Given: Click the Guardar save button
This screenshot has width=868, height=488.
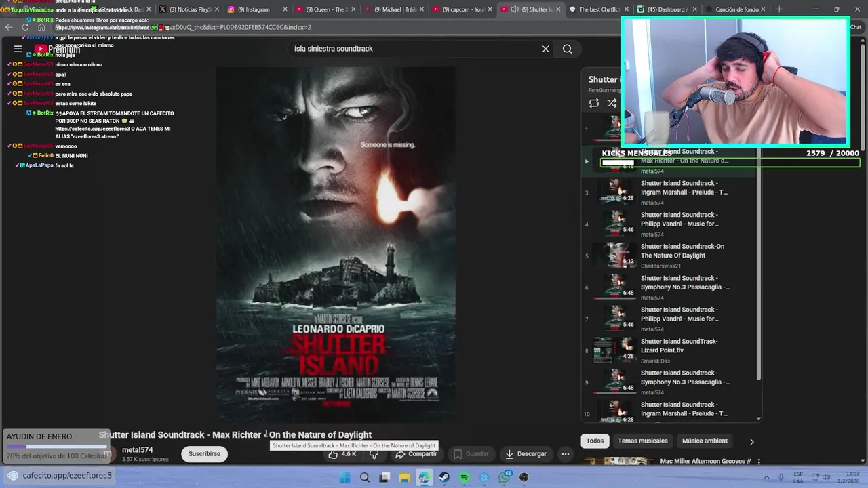Looking at the screenshot, I should pyautogui.click(x=471, y=454).
